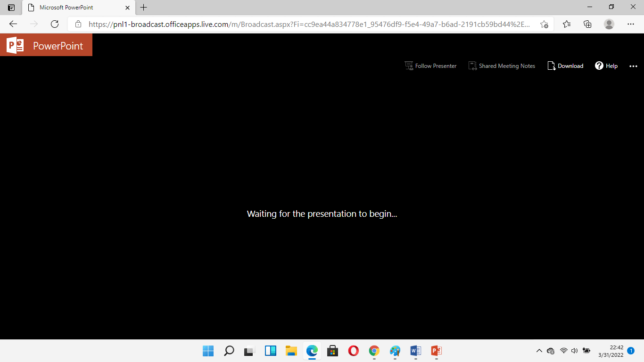The height and width of the screenshot is (362, 644).
Task: Expand the more options ellipsis in PowerPoint
Action: (633, 66)
